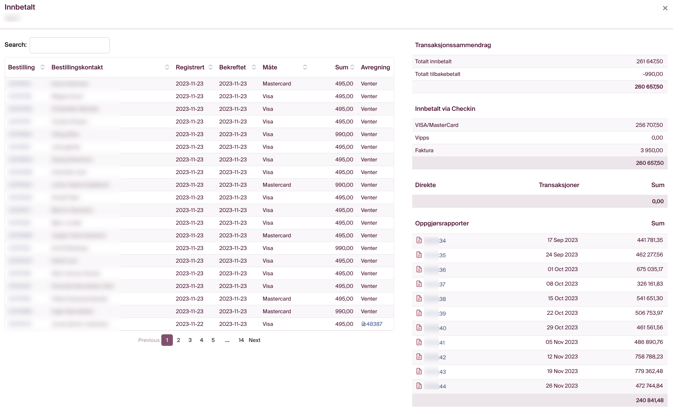Open settlement link 48387
Screen dimensions: 673x411
pos(372,324)
